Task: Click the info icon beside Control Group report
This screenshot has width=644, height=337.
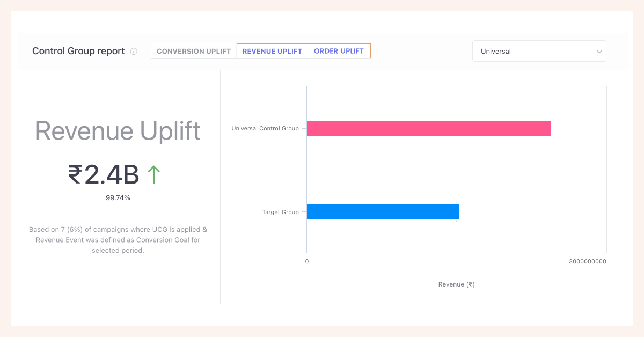Action: [x=134, y=52]
